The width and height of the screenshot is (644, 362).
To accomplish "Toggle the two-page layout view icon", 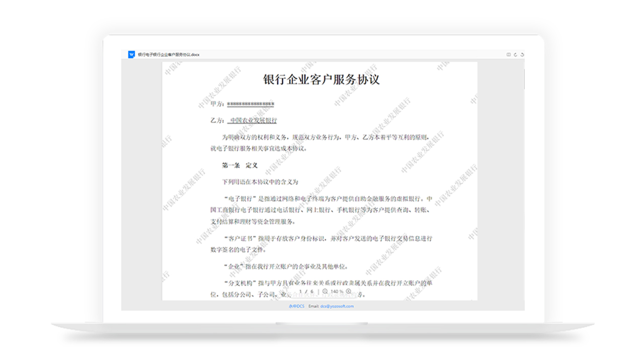I will (x=509, y=54).
